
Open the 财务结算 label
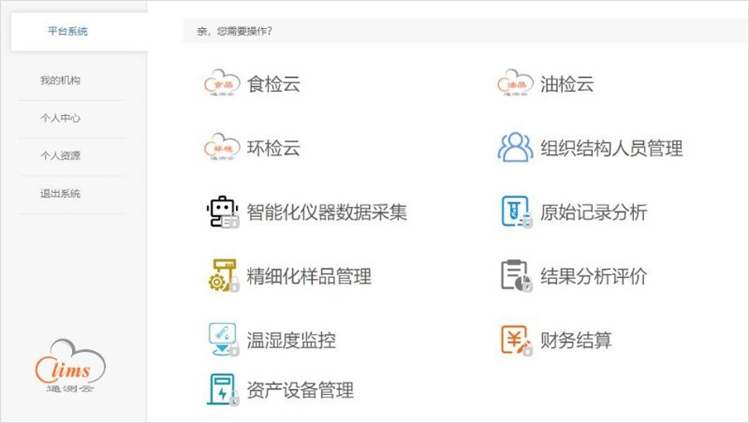click(x=576, y=340)
